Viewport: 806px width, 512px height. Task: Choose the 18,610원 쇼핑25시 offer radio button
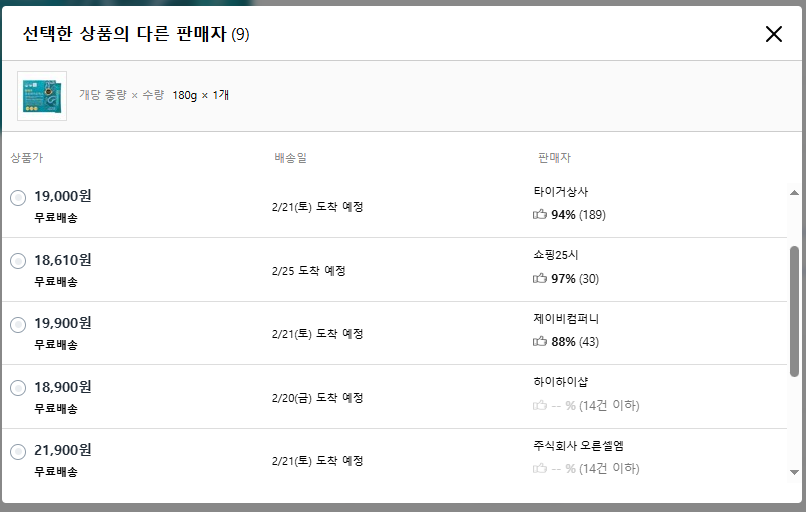[18, 261]
